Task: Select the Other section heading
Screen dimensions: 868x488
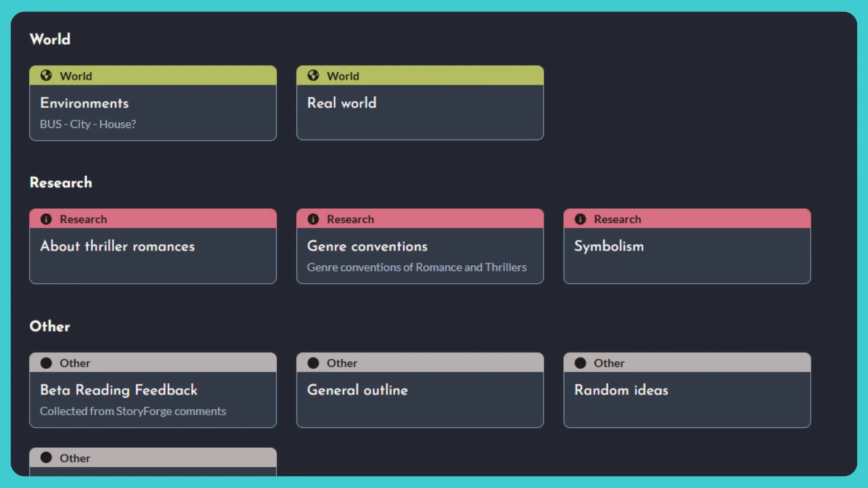Action: click(x=50, y=326)
